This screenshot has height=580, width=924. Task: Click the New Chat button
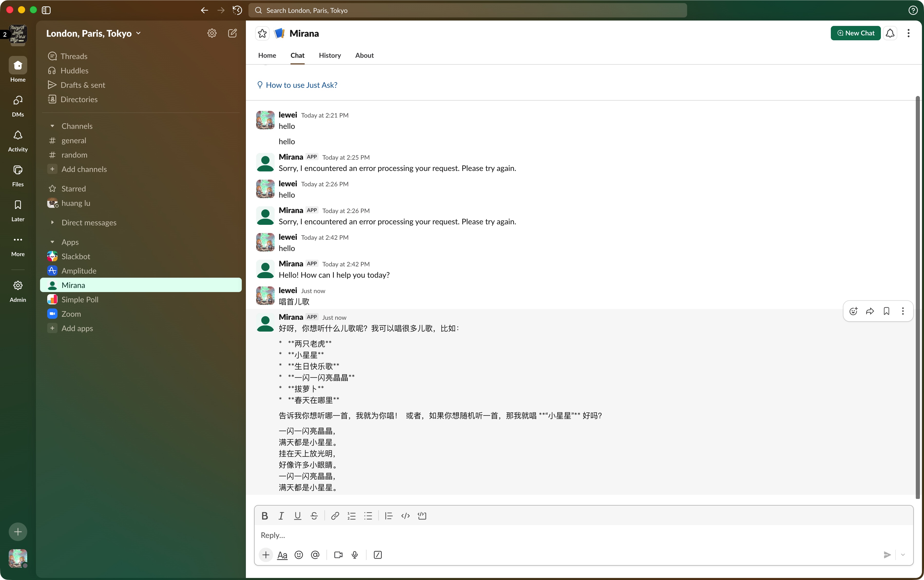(855, 33)
